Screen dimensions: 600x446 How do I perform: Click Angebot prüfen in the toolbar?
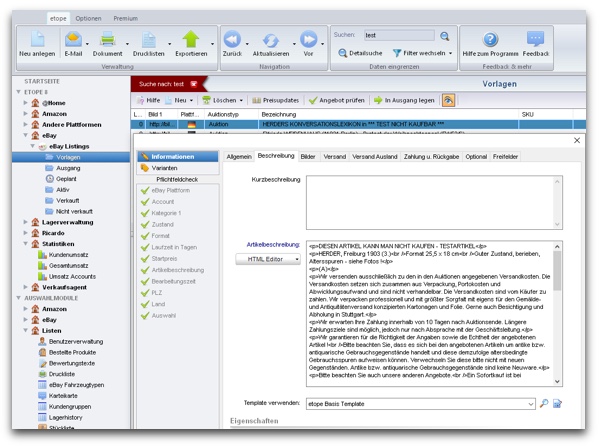337,100
